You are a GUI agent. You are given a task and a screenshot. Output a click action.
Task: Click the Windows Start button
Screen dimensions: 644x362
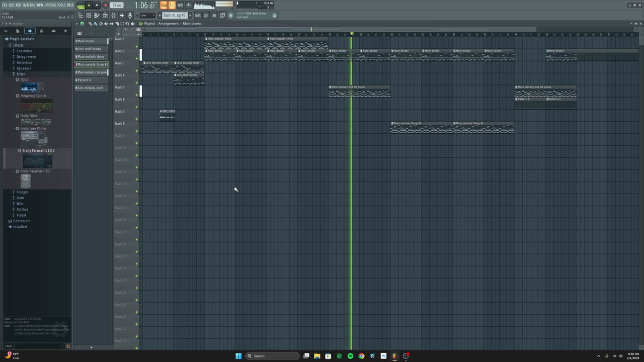click(238, 356)
